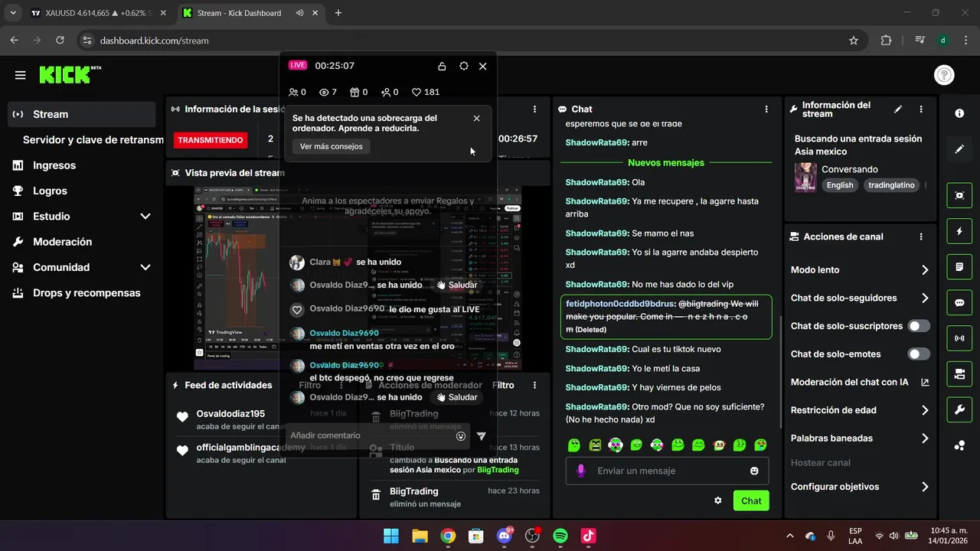Screen dimensions: 980x551
Task: Click the document icon in right sidebar
Action: pyautogui.click(x=959, y=267)
